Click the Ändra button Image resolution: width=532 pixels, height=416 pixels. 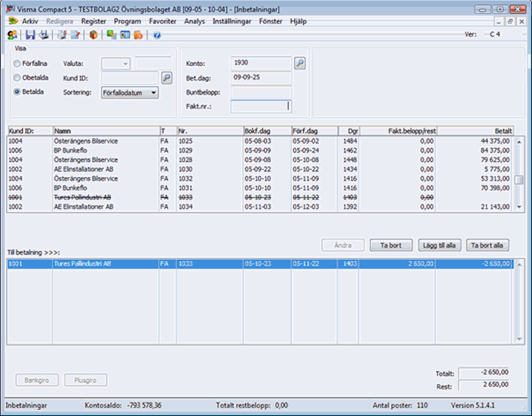[x=343, y=245]
